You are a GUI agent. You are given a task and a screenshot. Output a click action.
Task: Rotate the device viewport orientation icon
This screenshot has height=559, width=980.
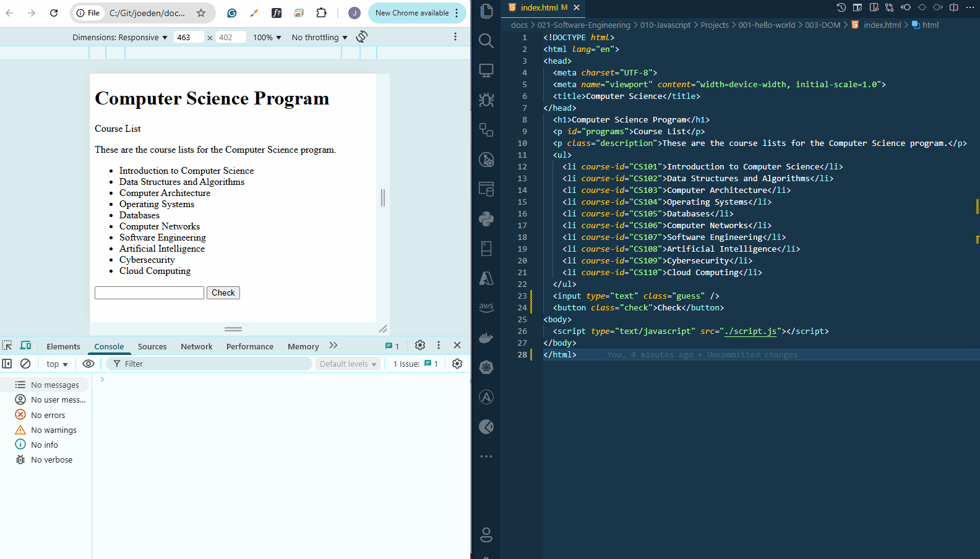pyautogui.click(x=362, y=36)
